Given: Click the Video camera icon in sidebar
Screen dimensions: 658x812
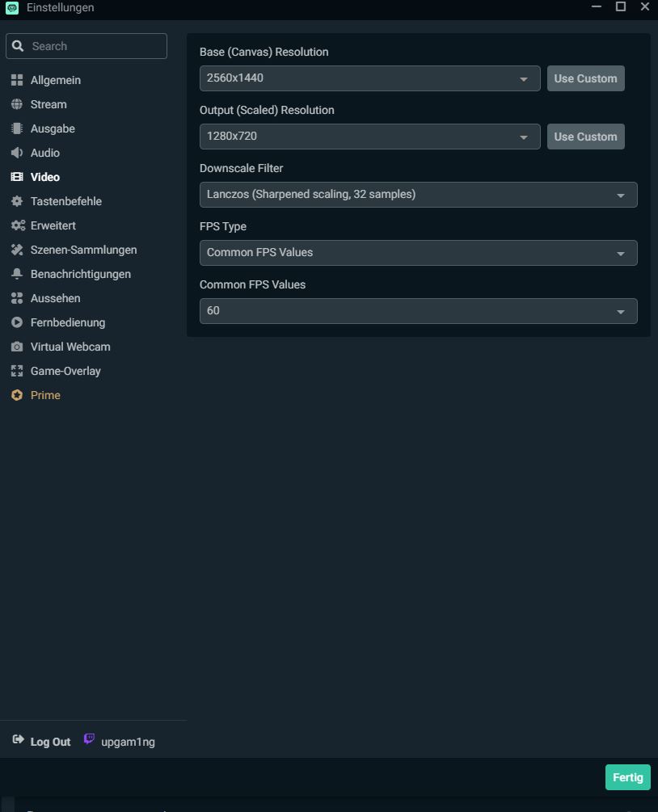Looking at the screenshot, I should pyautogui.click(x=18, y=177).
